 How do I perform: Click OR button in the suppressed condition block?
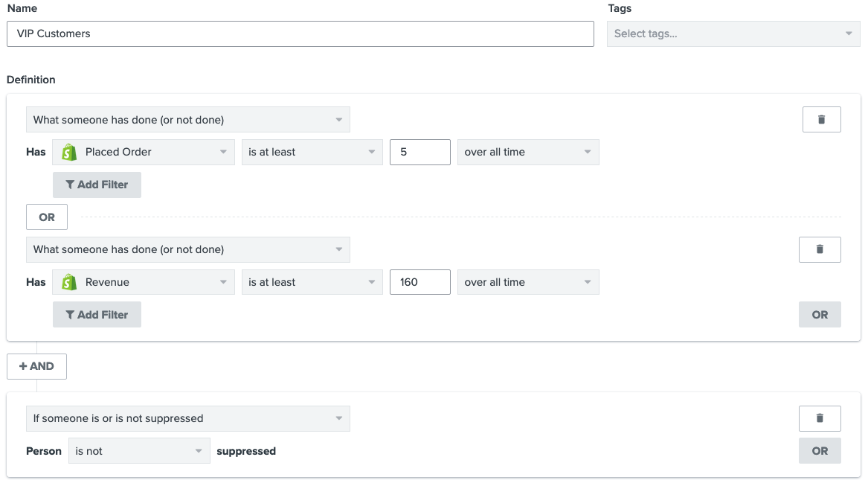coord(820,451)
